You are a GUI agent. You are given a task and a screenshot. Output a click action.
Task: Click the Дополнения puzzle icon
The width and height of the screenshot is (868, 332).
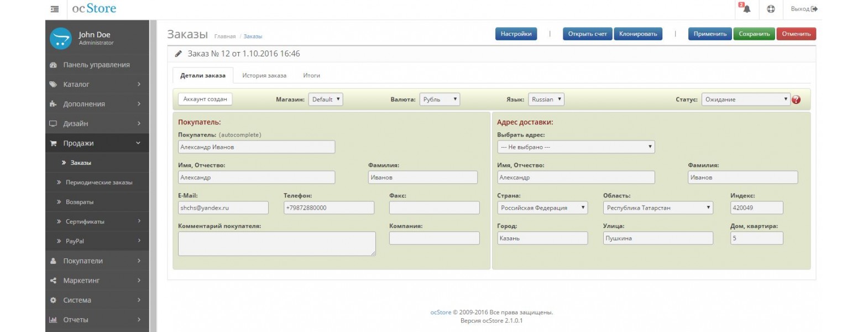click(x=53, y=104)
